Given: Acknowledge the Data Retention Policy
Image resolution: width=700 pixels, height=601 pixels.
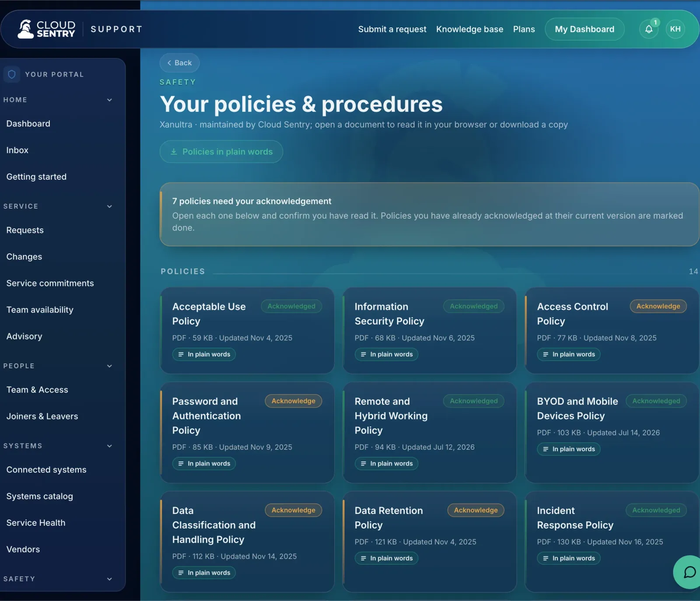Looking at the screenshot, I should [x=476, y=510].
